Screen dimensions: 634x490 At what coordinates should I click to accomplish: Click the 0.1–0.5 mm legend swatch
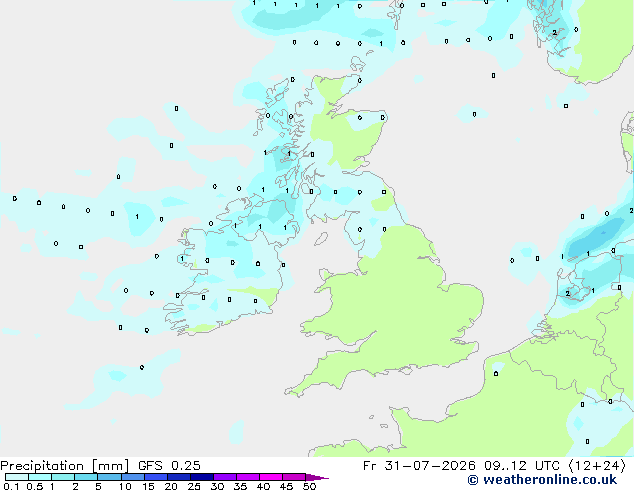click(x=17, y=477)
